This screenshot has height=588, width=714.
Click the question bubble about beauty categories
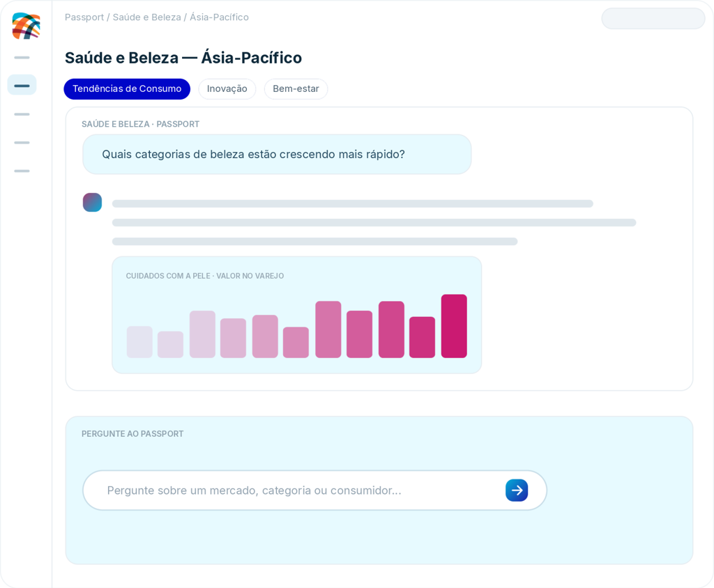tap(277, 154)
